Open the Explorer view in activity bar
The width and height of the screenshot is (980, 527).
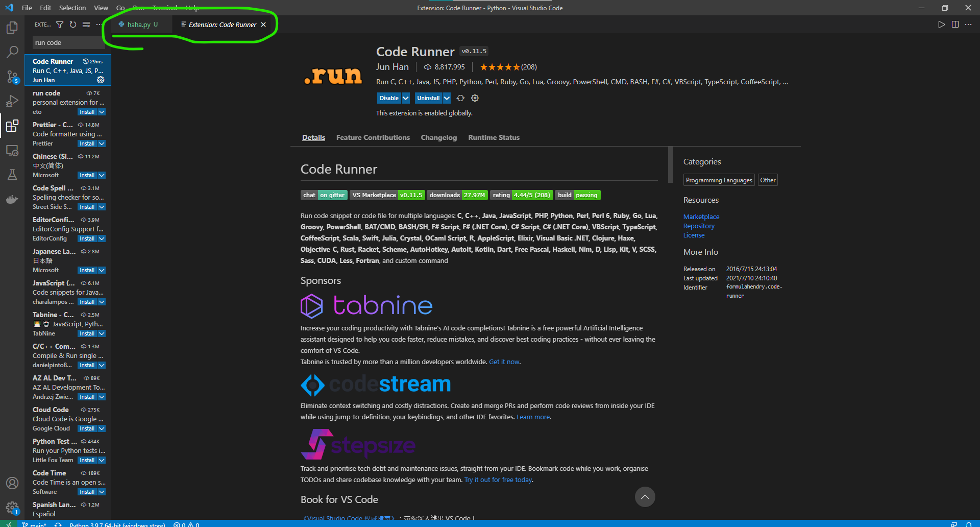(x=12, y=27)
